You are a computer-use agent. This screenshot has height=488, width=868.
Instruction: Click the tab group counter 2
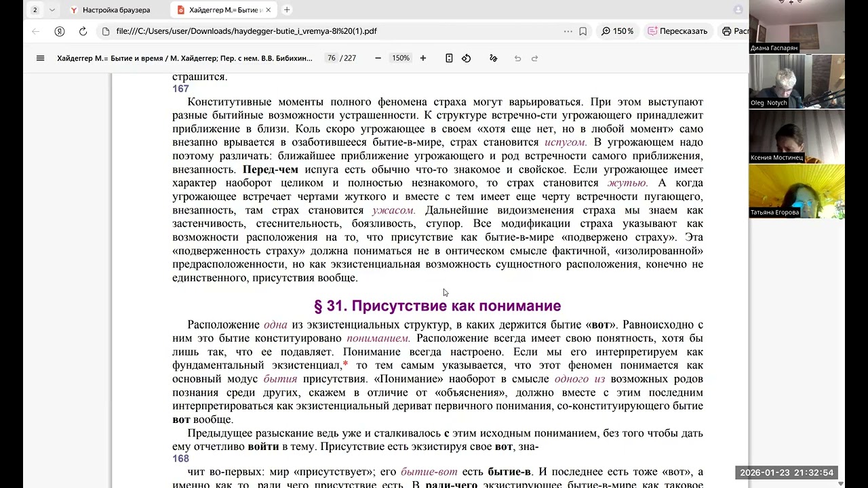coord(35,10)
